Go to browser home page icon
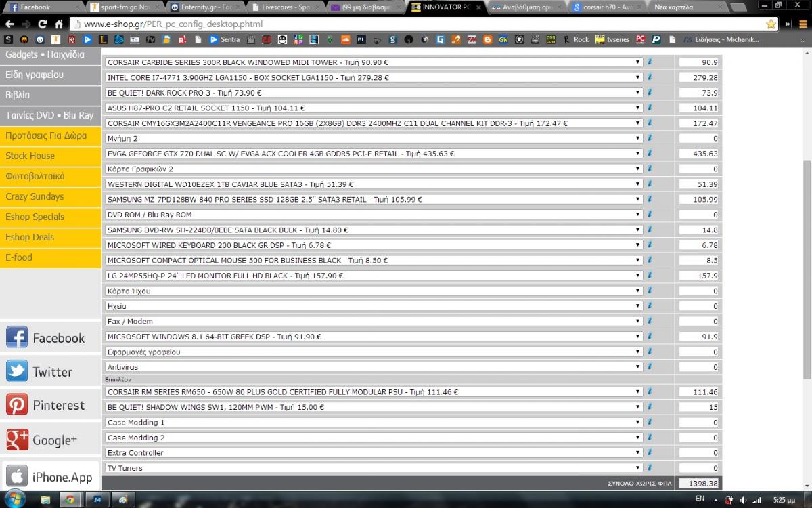The width and height of the screenshot is (812, 508). pyautogui.click(x=59, y=24)
